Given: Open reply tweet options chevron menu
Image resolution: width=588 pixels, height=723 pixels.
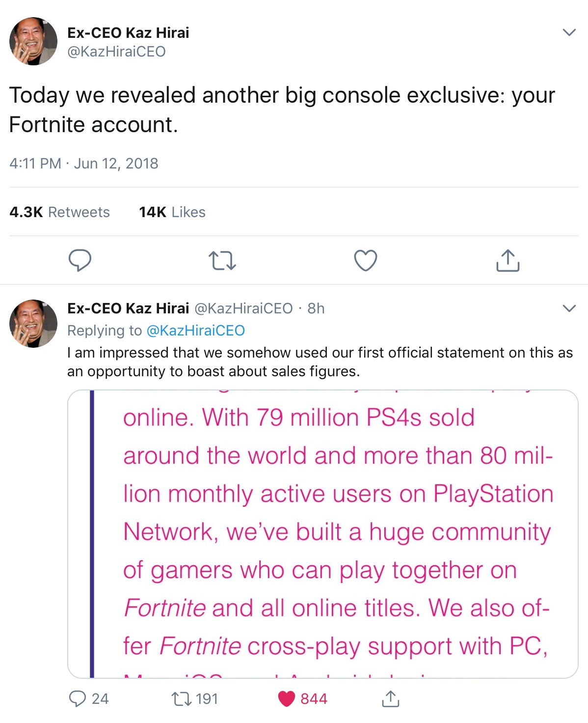Looking at the screenshot, I should pos(569,308).
